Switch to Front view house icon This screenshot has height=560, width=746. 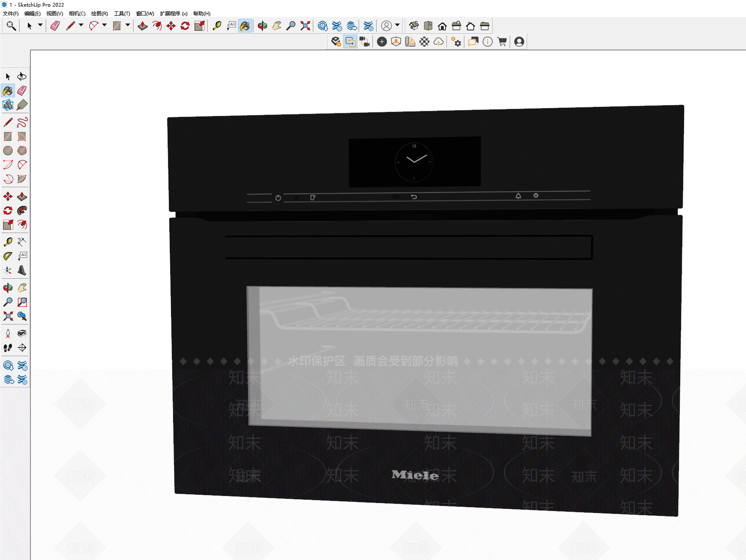442,26
